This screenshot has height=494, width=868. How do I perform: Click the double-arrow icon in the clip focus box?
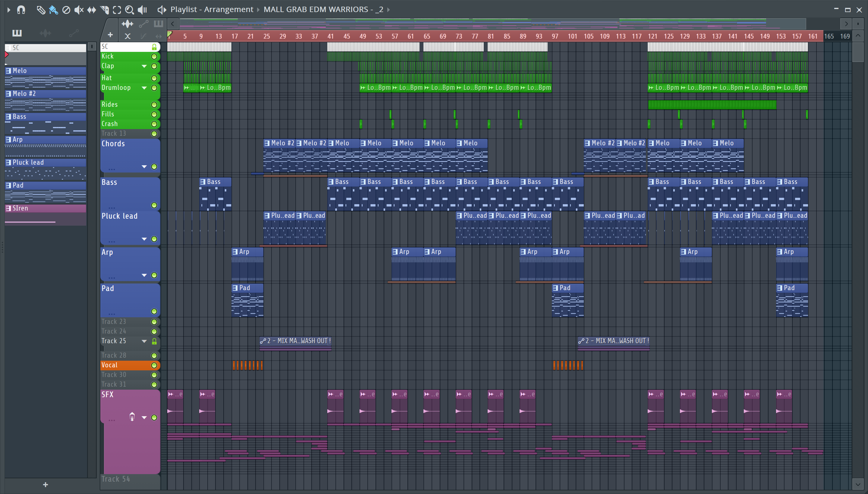[x=158, y=36]
